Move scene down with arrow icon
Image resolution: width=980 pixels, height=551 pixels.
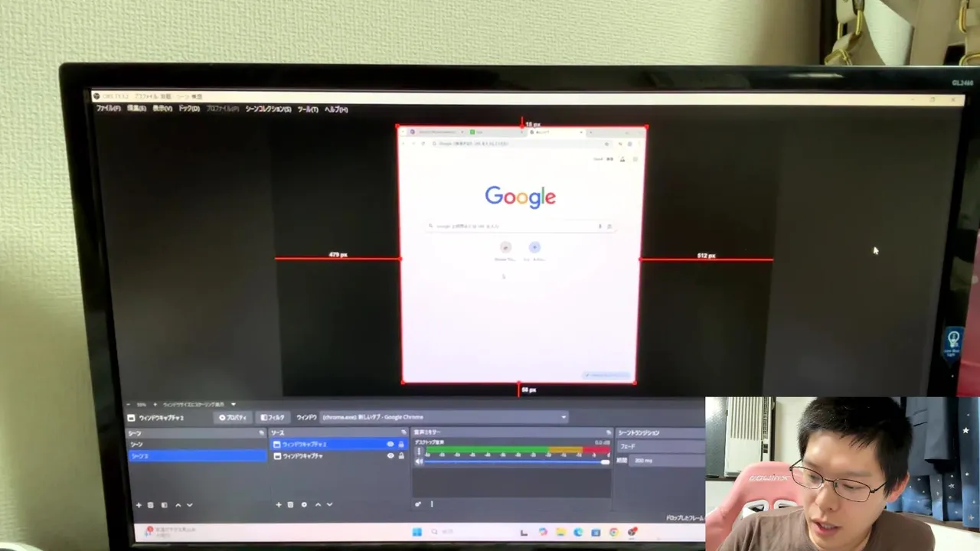pos(190,505)
